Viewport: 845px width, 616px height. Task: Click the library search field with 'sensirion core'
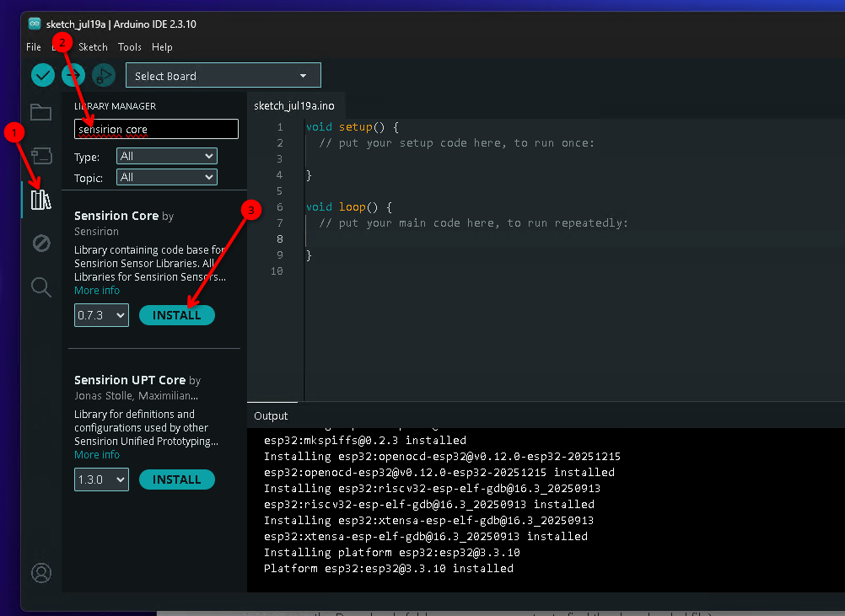coord(156,129)
